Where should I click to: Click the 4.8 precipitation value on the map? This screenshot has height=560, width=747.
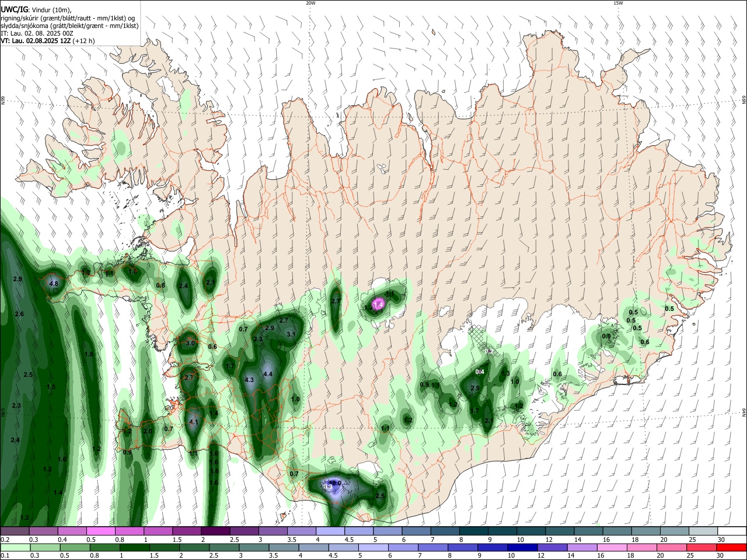coord(54,283)
